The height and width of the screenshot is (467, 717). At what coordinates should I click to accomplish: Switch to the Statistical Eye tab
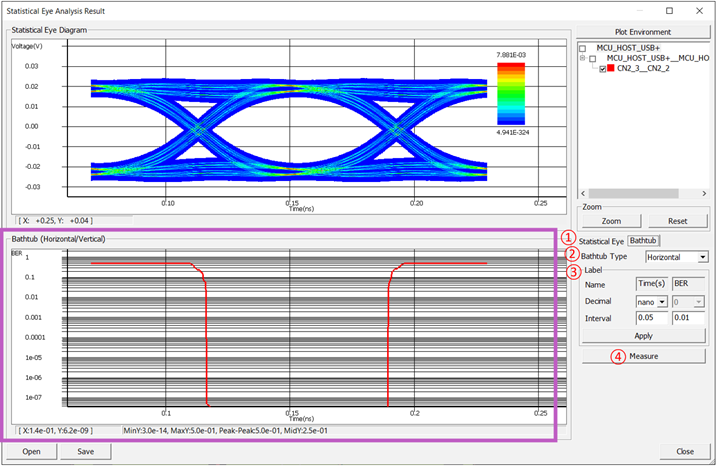click(x=601, y=241)
